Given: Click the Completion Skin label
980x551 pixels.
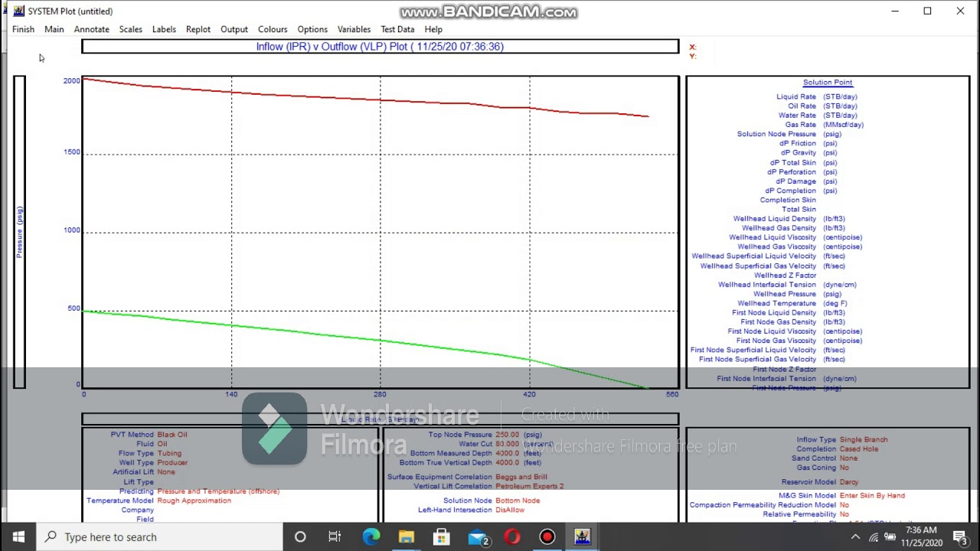Looking at the screenshot, I should pyautogui.click(x=788, y=201).
